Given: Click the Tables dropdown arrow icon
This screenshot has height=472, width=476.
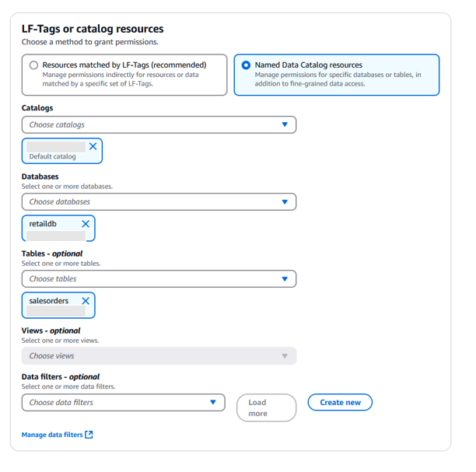Looking at the screenshot, I should (x=285, y=278).
